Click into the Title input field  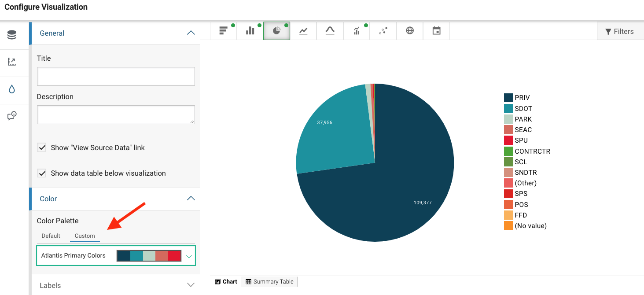[x=116, y=76]
